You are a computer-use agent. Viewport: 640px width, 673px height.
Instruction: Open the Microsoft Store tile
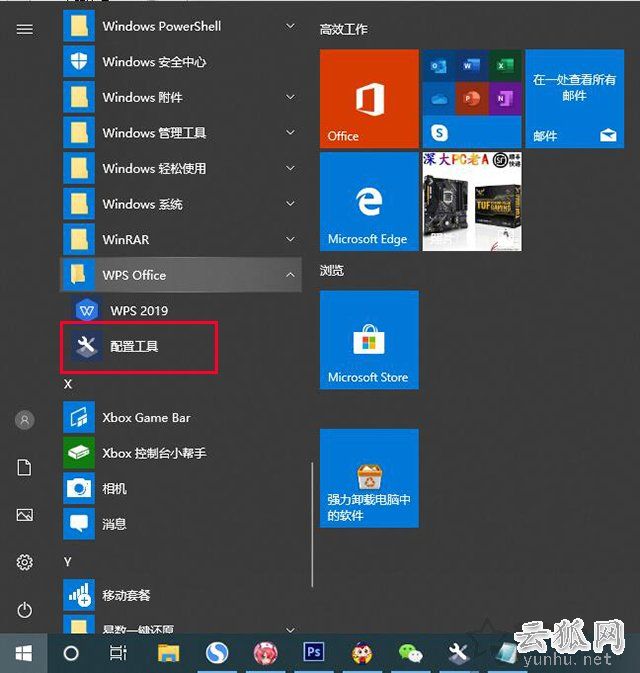[x=369, y=340]
